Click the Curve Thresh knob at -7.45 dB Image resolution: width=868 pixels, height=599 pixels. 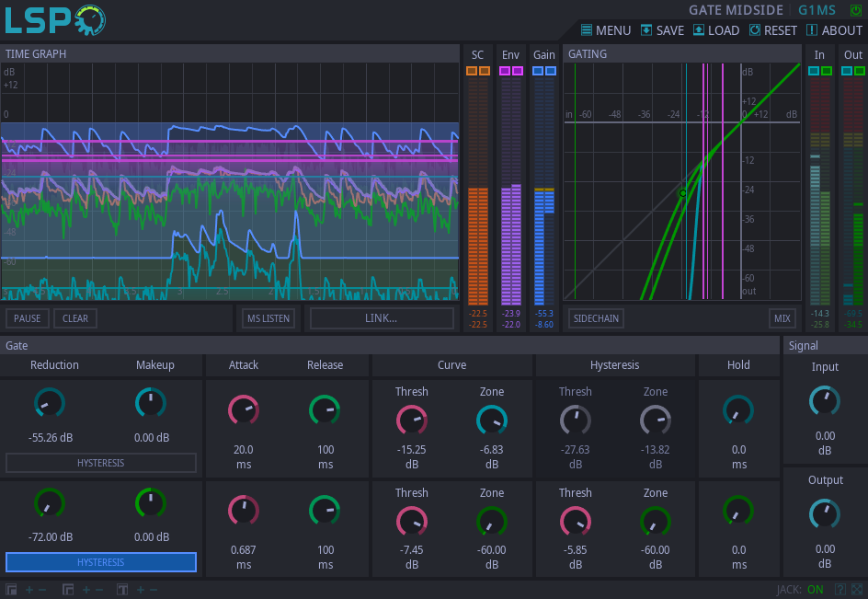[412, 522]
